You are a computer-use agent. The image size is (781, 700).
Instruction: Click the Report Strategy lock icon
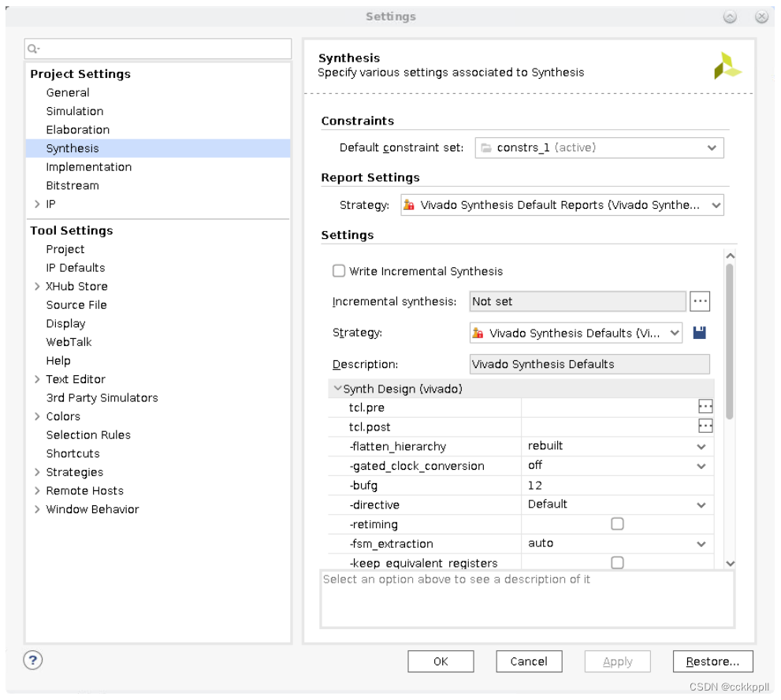[x=408, y=205]
